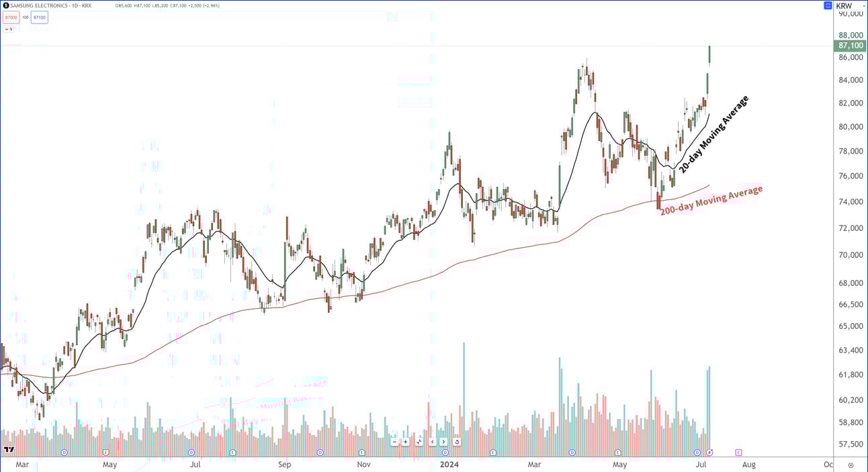Click the 2024 year label on time axis

tap(449, 465)
